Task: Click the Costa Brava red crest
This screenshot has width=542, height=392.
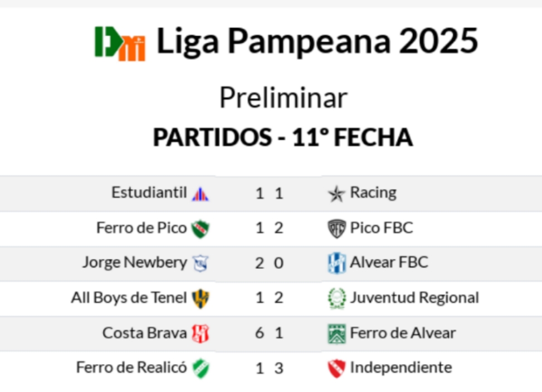Action: (x=200, y=334)
